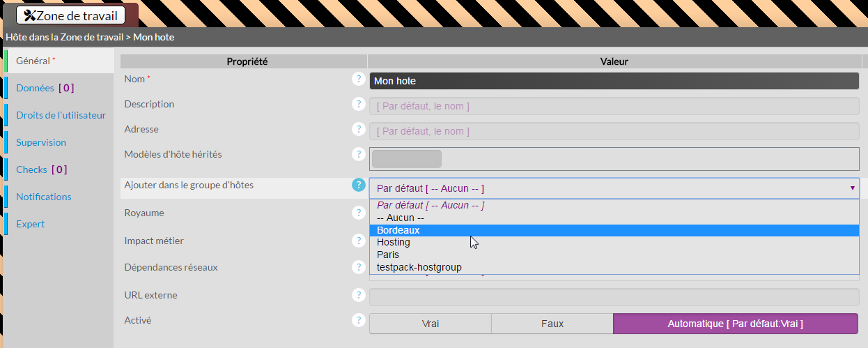Click the help icon for Adresse
This screenshot has height=348, width=868.
pos(359,130)
